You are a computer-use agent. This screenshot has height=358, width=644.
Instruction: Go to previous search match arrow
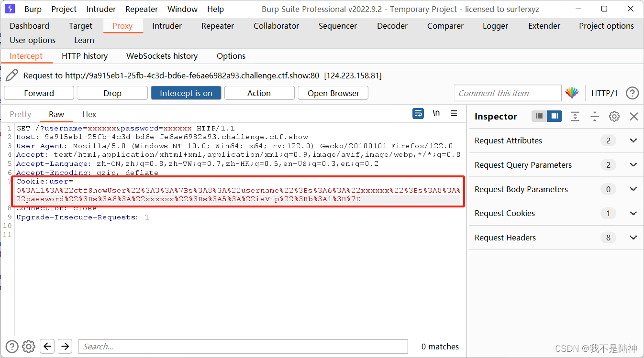pyautogui.click(x=47, y=347)
